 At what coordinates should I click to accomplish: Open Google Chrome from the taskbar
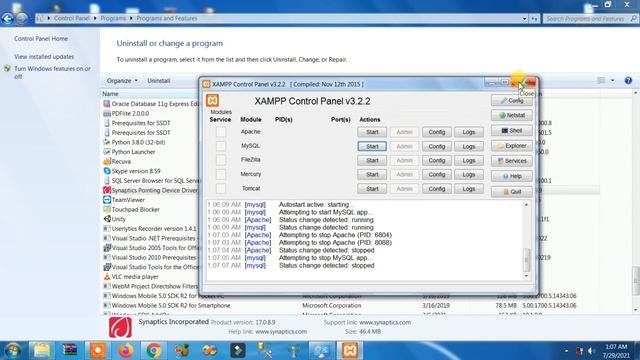pos(154,351)
